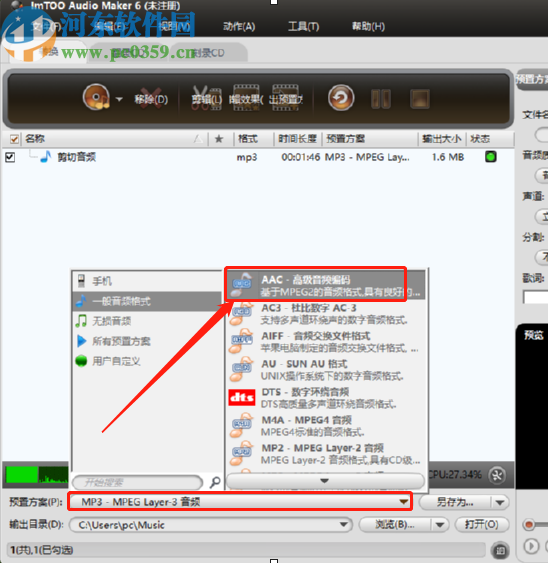This screenshot has height=563, width=548.
Task: Click the 浏览(B)... button
Action: pyautogui.click(x=395, y=525)
